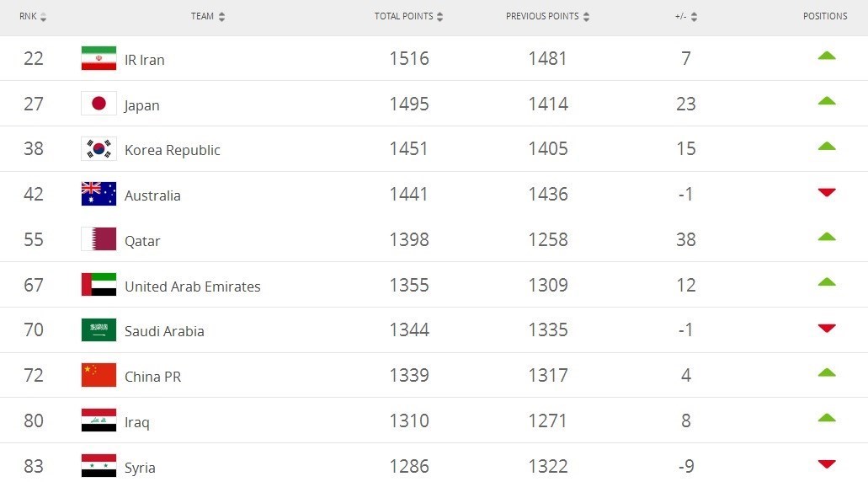The width and height of the screenshot is (868, 482).
Task: Click the Japan flag icon
Action: click(99, 104)
